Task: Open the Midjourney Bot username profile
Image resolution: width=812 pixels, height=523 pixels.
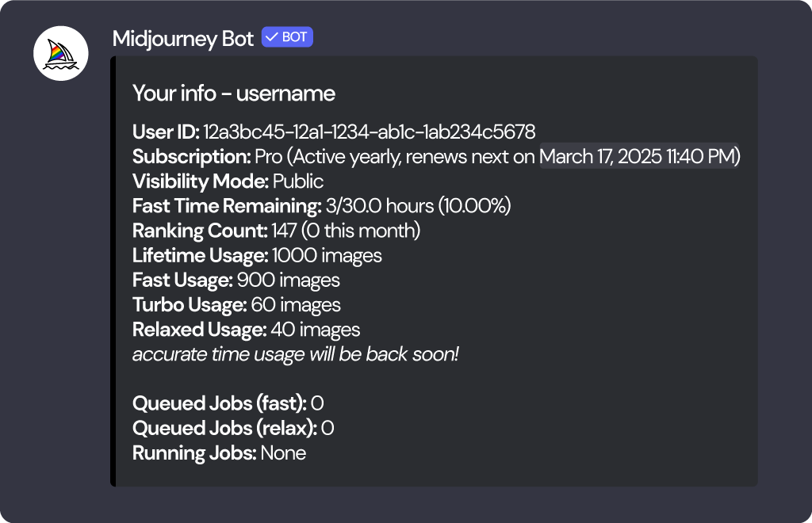Action: click(x=183, y=39)
